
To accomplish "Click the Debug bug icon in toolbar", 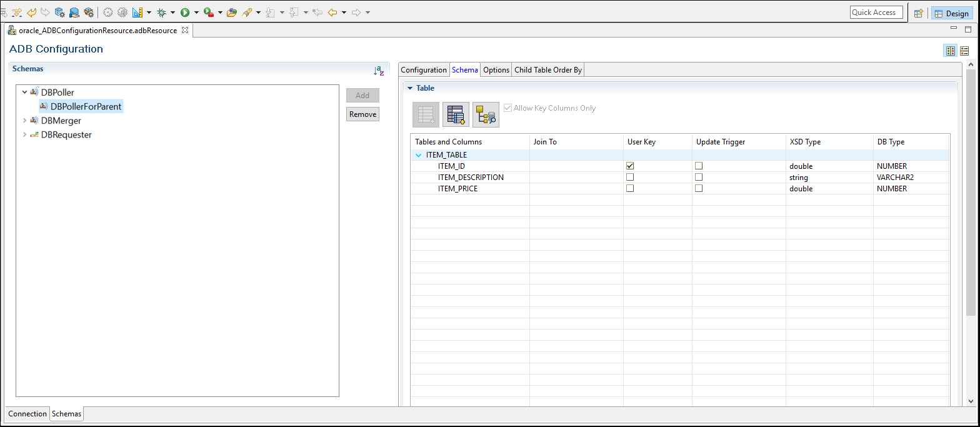I will pyautogui.click(x=161, y=12).
